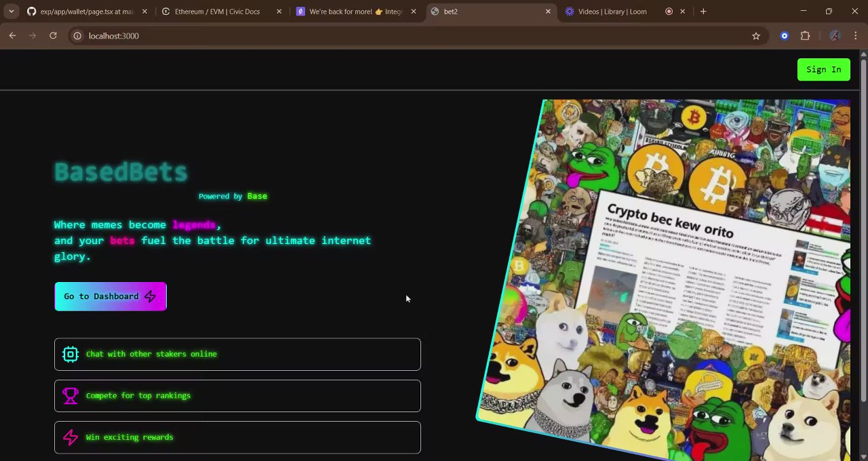Image resolution: width=868 pixels, height=461 pixels.
Task: Switch to the GitHub wallet/page.tsx tab
Action: coord(87,12)
